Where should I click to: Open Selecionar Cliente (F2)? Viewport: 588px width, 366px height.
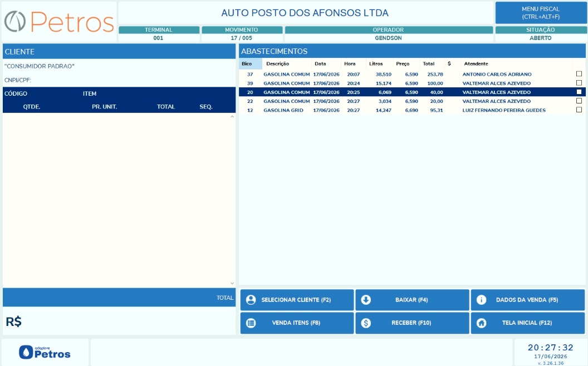(x=297, y=300)
